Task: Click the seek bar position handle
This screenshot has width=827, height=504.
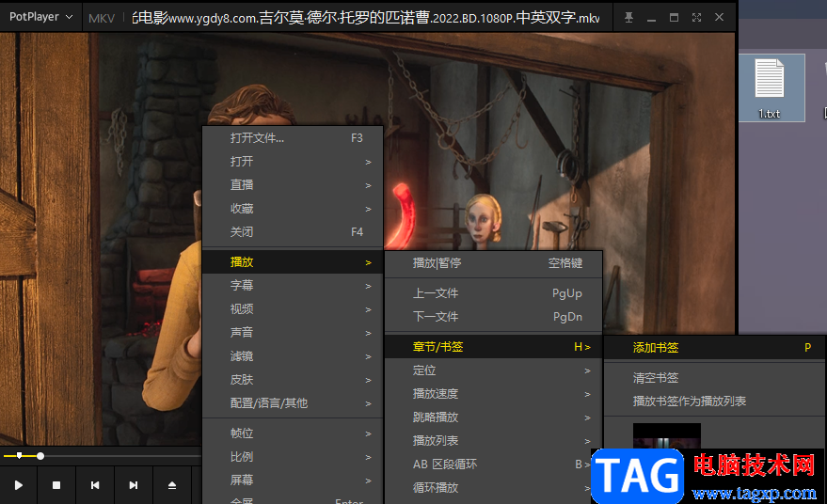Action: coord(40,456)
